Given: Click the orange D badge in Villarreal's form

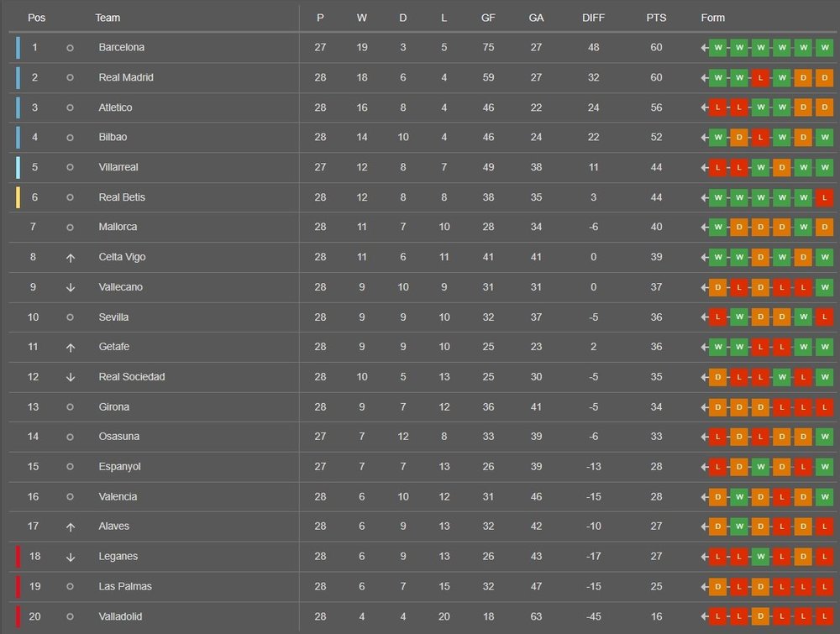Looking at the screenshot, I should (x=781, y=167).
